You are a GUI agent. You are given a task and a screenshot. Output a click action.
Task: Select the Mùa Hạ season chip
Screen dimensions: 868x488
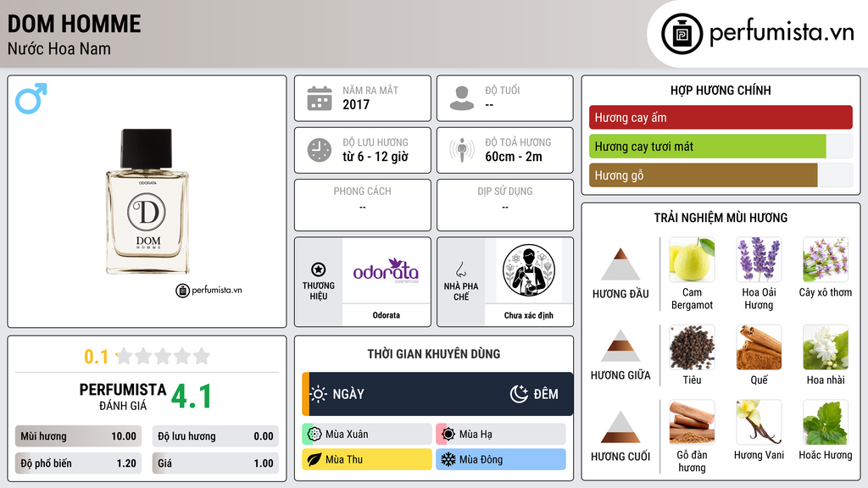(x=501, y=435)
